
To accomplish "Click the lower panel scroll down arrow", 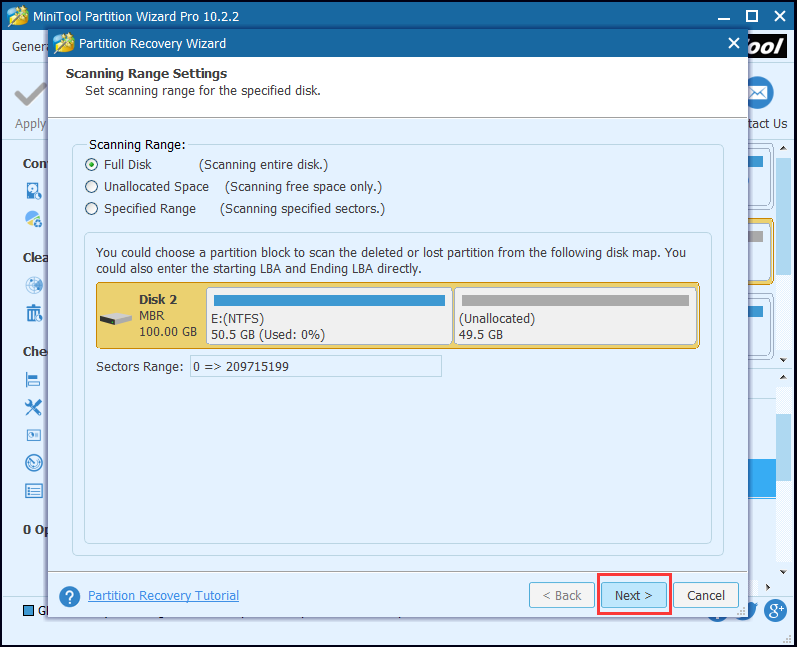I will pyautogui.click(x=783, y=572).
